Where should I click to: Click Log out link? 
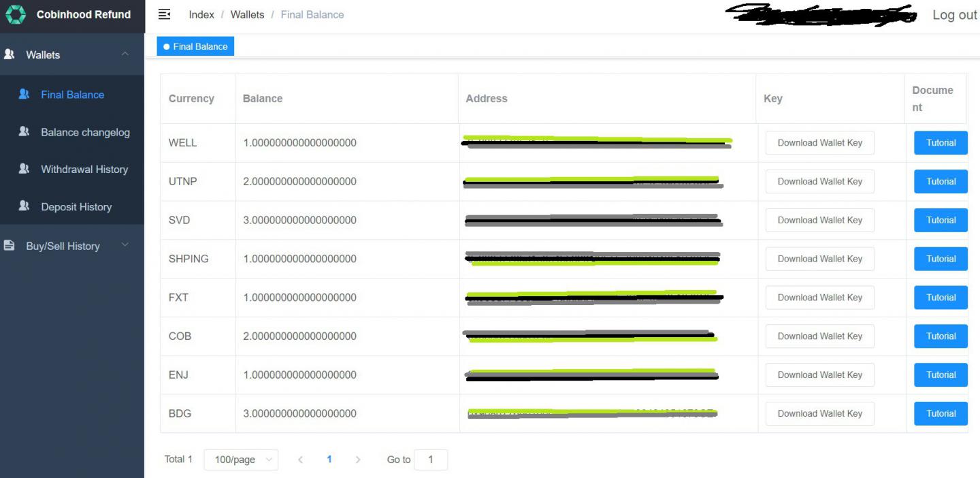954,15
